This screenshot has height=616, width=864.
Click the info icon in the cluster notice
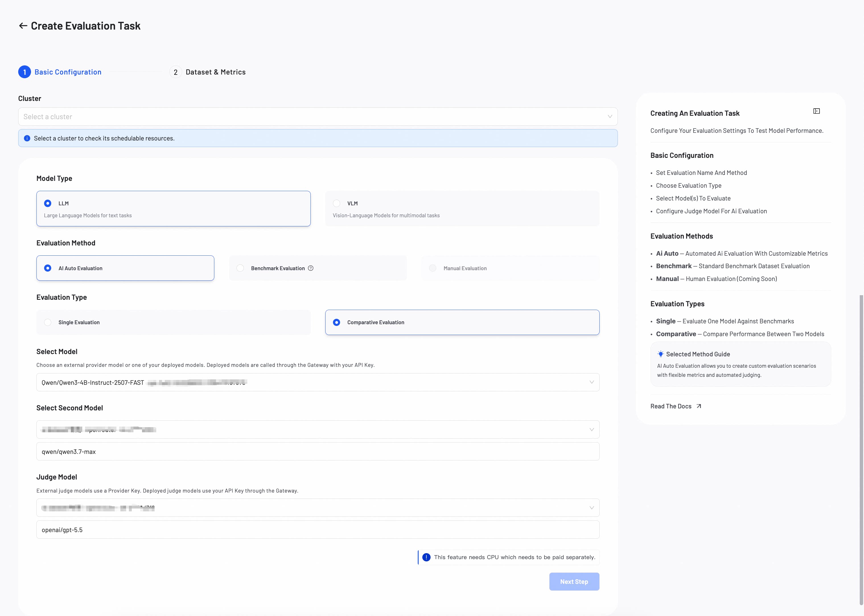click(27, 139)
